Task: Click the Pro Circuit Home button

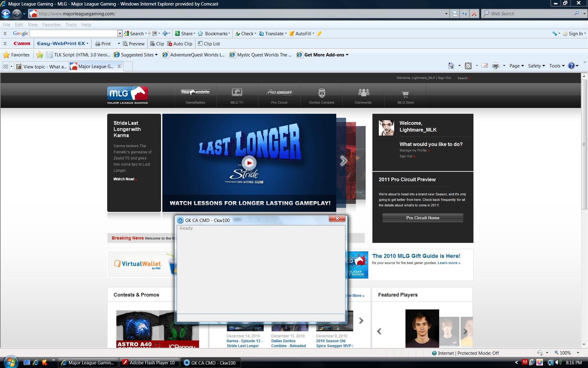Action: [423, 218]
